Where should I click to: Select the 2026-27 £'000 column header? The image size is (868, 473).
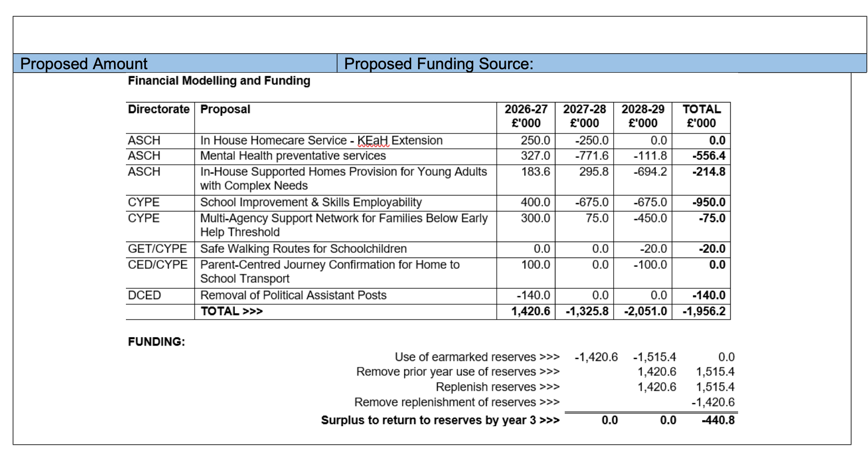[526, 116]
